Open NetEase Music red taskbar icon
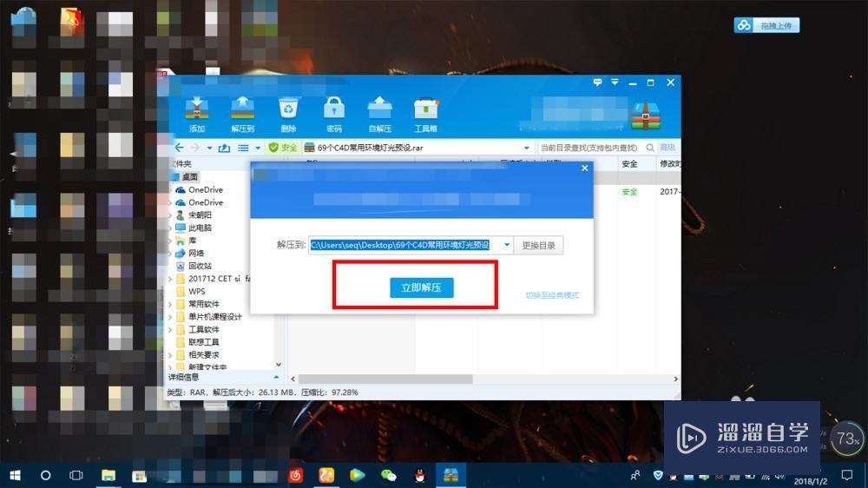This screenshot has height=488, width=868. click(296, 475)
